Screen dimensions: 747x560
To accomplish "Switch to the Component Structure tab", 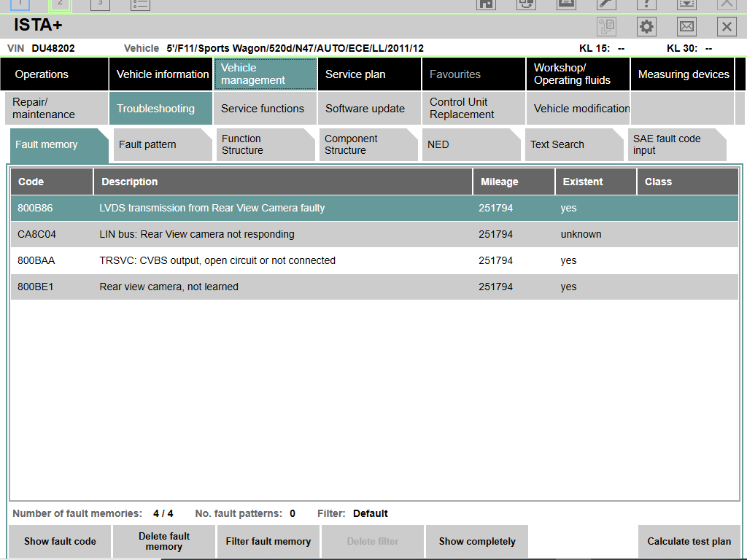I will [368, 145].
